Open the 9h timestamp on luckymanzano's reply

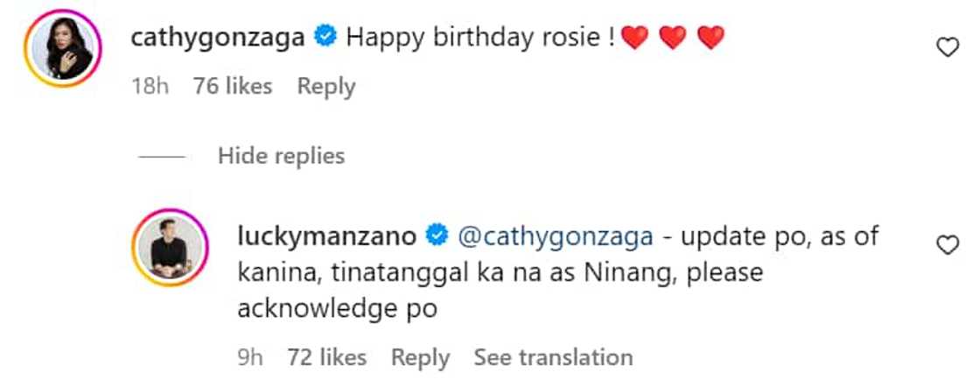click(250, 357)
